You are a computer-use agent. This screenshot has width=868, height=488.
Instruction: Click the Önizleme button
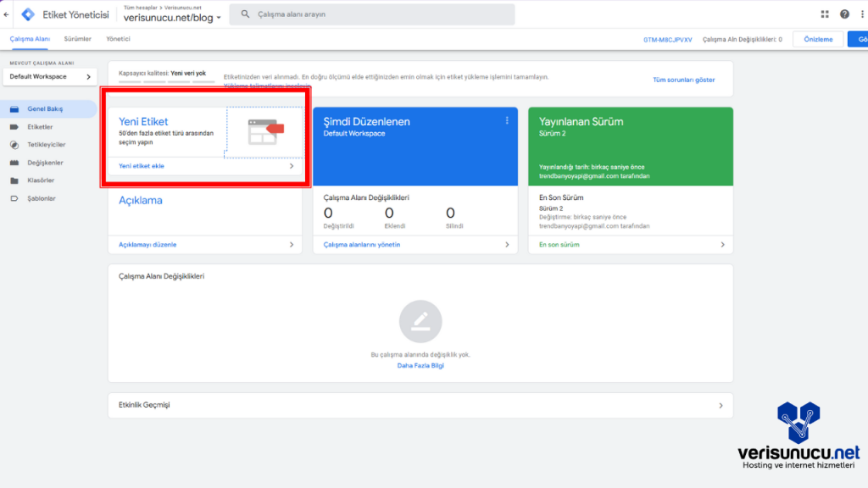[x=818, y=39]
